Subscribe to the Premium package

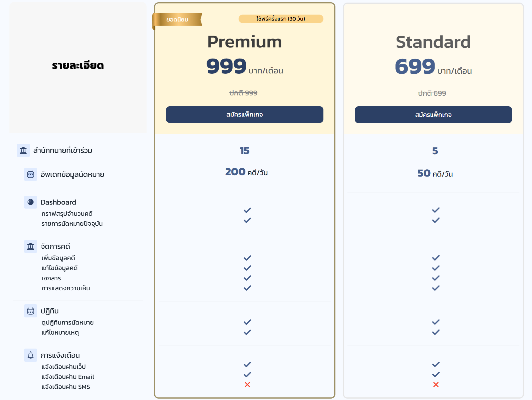click(245, 115)
